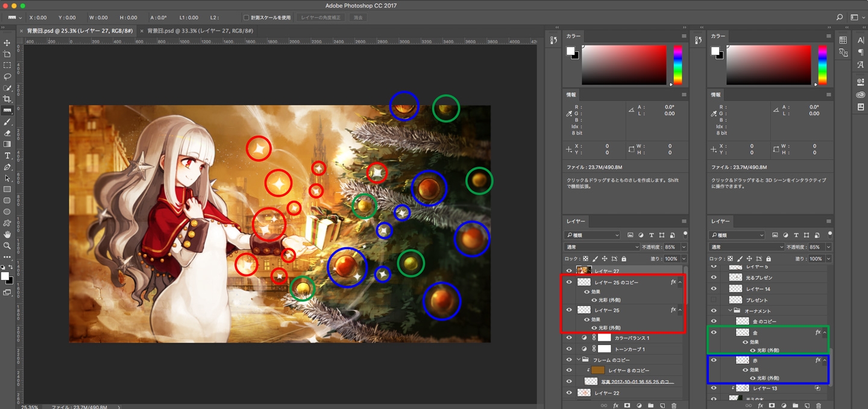The image size is (868, 409).
Task: Select the Rectangular Marquee tool
Action: pos(7,65)
